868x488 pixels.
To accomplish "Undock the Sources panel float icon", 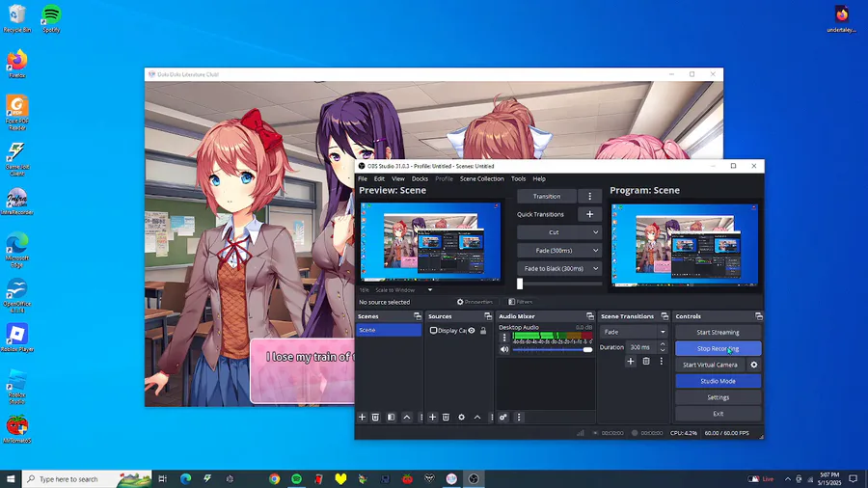I will pos(488,316).
